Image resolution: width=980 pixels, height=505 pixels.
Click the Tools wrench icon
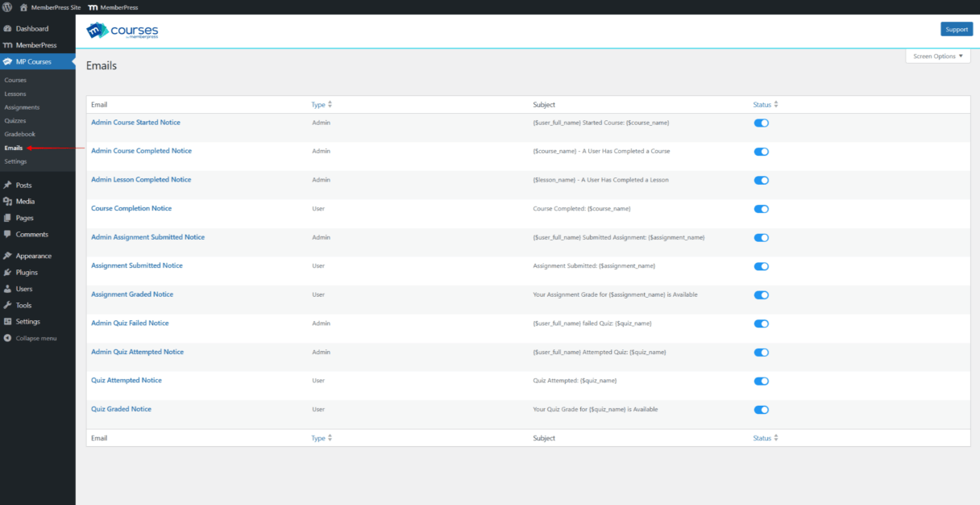tap(7, 305)
